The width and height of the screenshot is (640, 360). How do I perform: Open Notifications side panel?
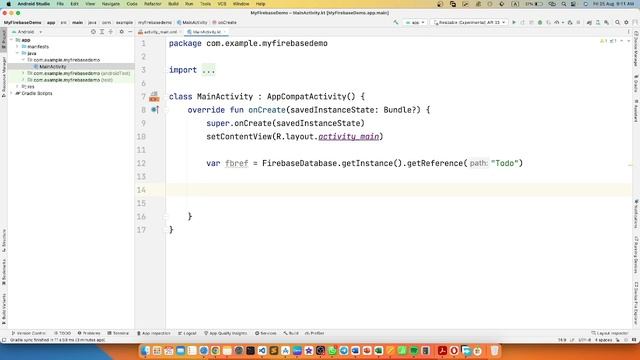tap(636, 214)
